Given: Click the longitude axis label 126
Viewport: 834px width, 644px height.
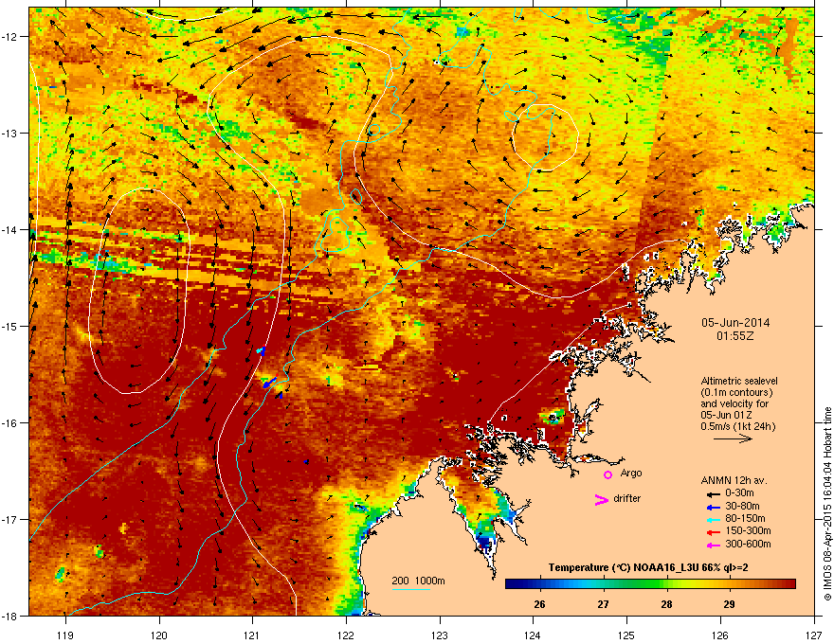Looking at the screenshot, I should pos(720,635).
